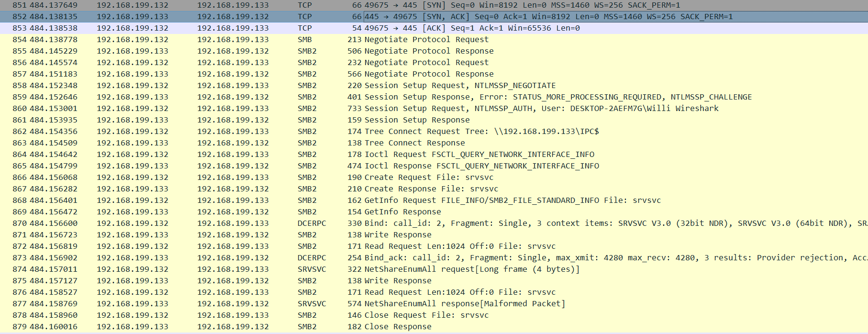Select packet 857 Negotiate Protocol Response
Image resolution: width=868 pixels, height=334 pixels.
pos(434,74)
